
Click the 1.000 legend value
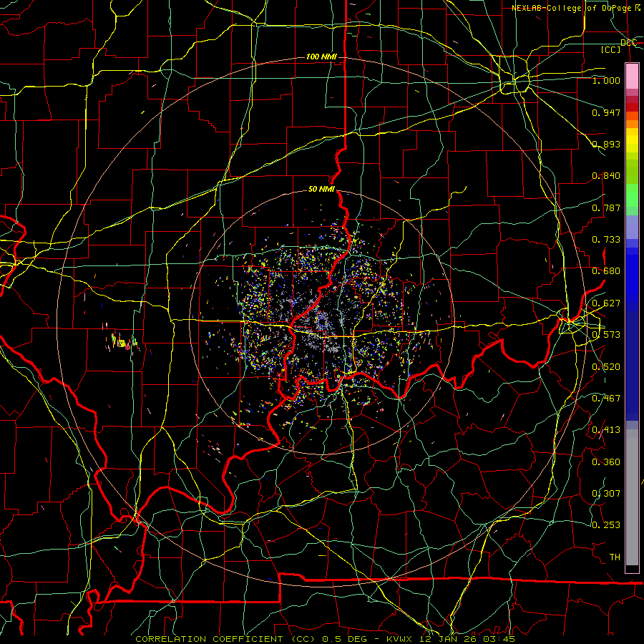tap(606, 80)
